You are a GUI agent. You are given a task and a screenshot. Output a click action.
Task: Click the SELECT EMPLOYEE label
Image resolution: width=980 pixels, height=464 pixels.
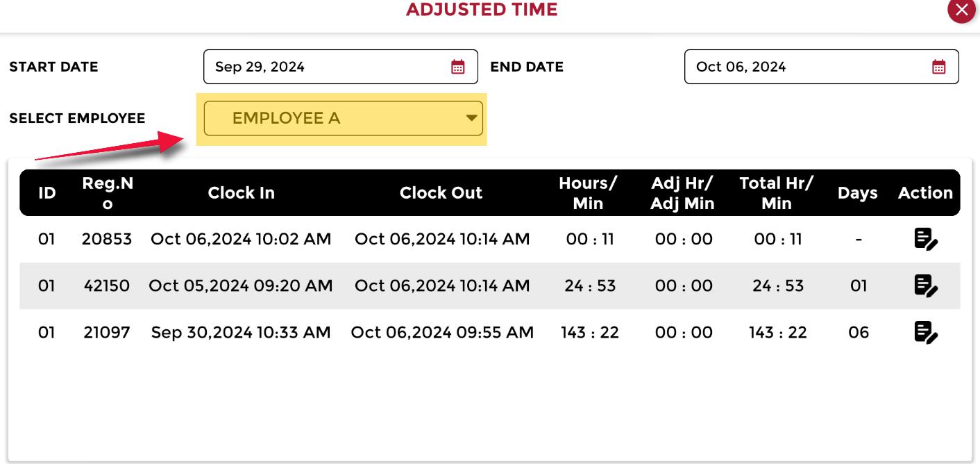click(x=78, y=118)
